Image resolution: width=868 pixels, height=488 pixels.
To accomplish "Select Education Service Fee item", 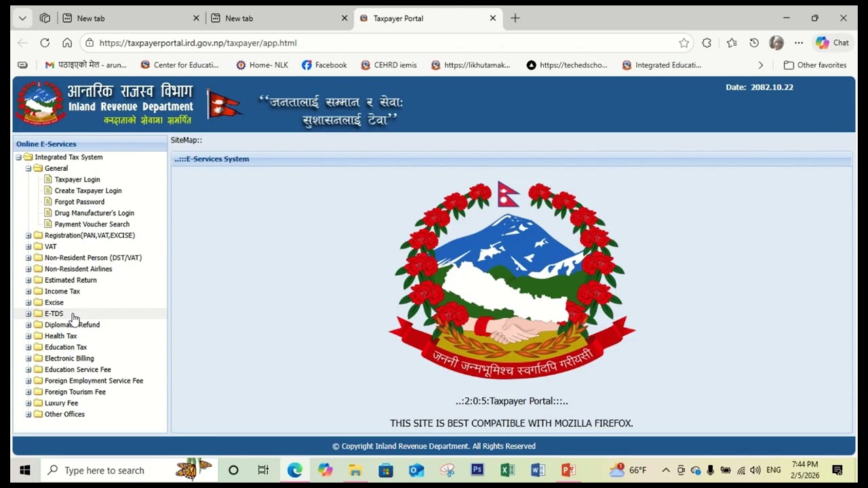I will tap(77, 369).
